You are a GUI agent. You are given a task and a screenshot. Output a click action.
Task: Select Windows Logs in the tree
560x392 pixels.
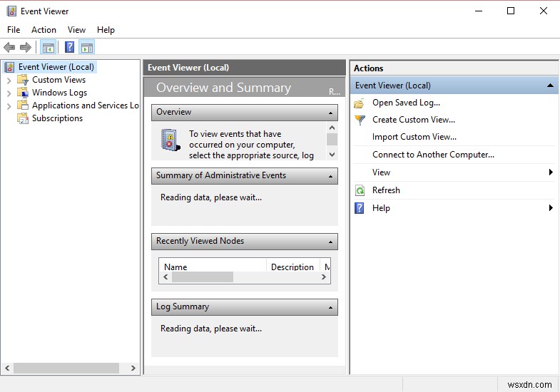(x=60, y=93)
